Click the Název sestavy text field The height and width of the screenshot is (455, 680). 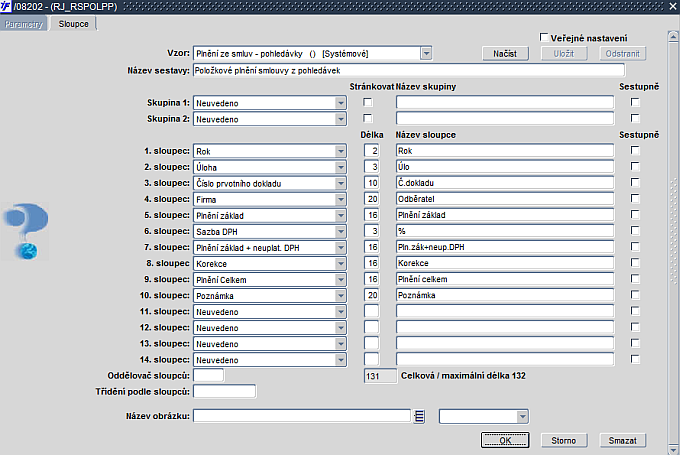click(x=409, y=70)
